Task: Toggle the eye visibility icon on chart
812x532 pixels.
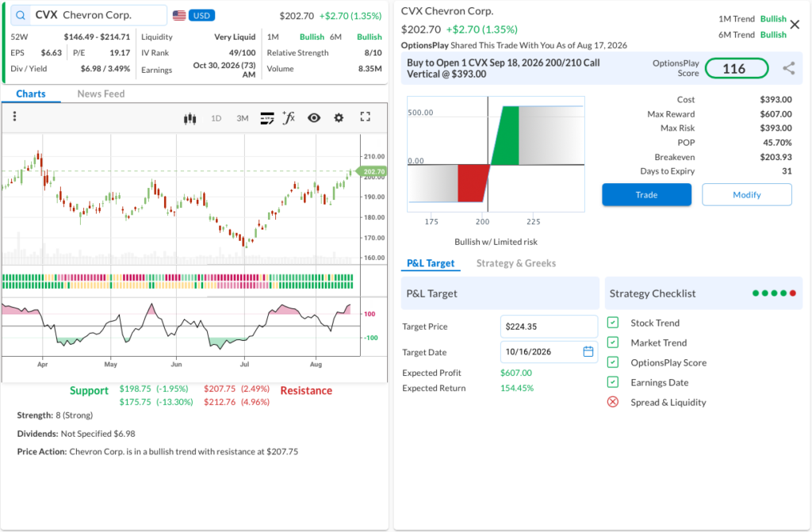Action: click(x=314, y=118)
